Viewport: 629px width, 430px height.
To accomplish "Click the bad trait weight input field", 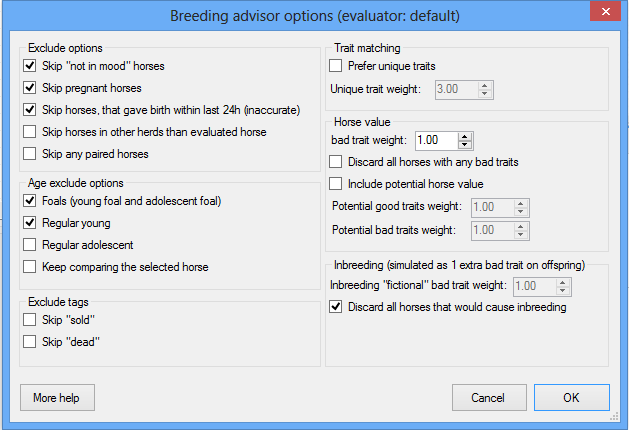I will [x=435, y=140].
